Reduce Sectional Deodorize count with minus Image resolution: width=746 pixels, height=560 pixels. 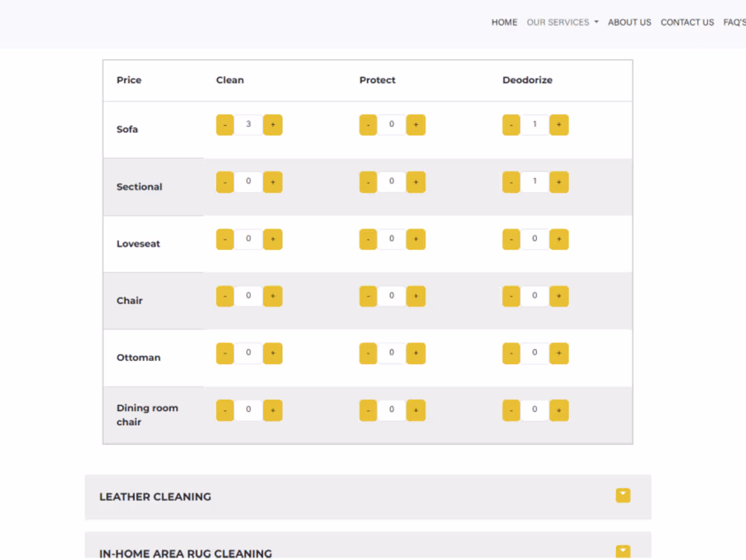click(511, 182)
